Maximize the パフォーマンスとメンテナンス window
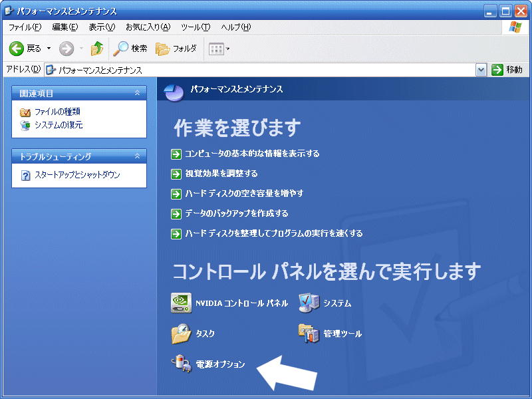 coord(505,11)
